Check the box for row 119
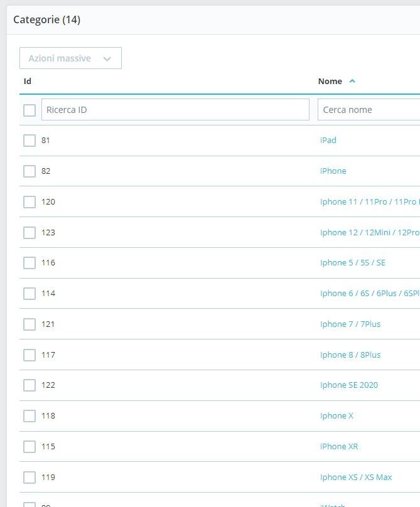420x507 pixels. click(x=30, y=478)
